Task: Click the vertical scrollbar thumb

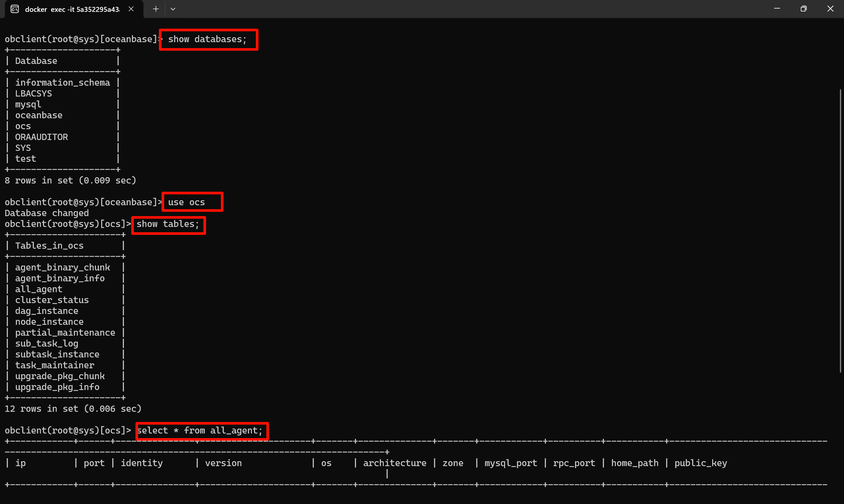Action: pyautogui.click(x=840, y=231)
